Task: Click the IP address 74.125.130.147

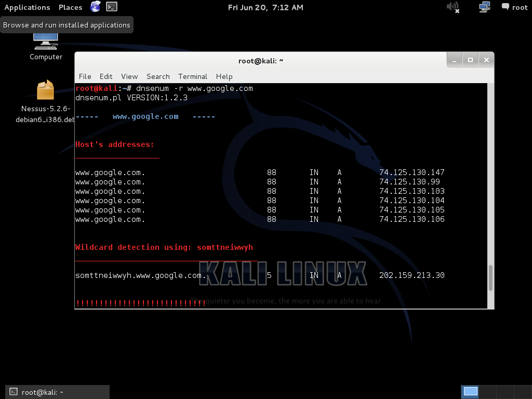Action: pos(412,172)
